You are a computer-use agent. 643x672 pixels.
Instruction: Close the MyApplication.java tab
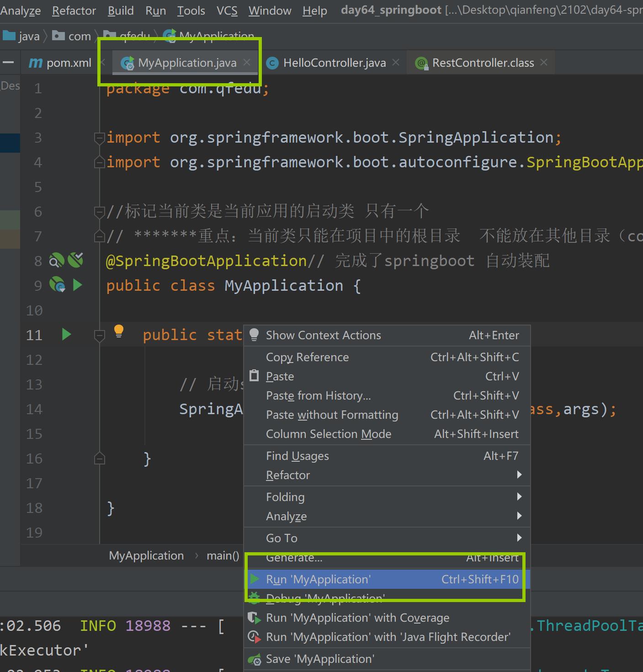247,62
